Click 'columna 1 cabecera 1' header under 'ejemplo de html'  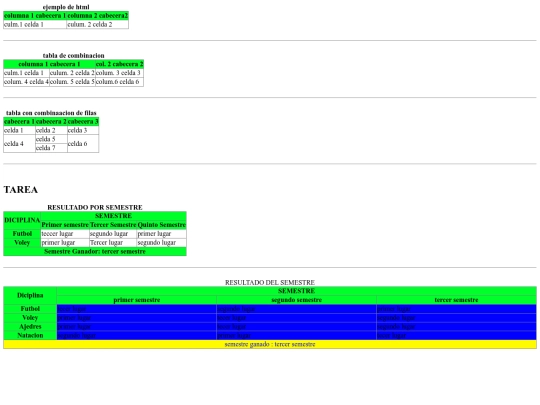point(35,15)
